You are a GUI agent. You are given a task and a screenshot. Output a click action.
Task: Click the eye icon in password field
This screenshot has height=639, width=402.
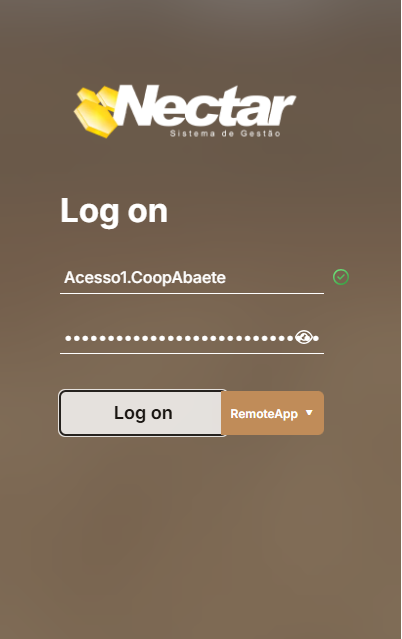pyautogui.click(x=304, y=337)
